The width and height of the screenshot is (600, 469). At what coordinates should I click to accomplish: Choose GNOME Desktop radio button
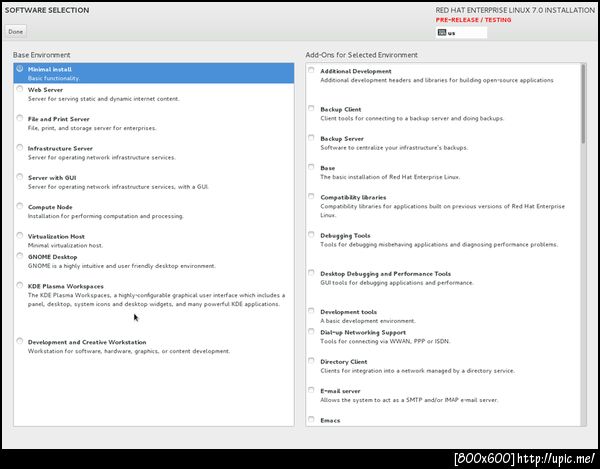pyautogui.click(x=20, y=256)
